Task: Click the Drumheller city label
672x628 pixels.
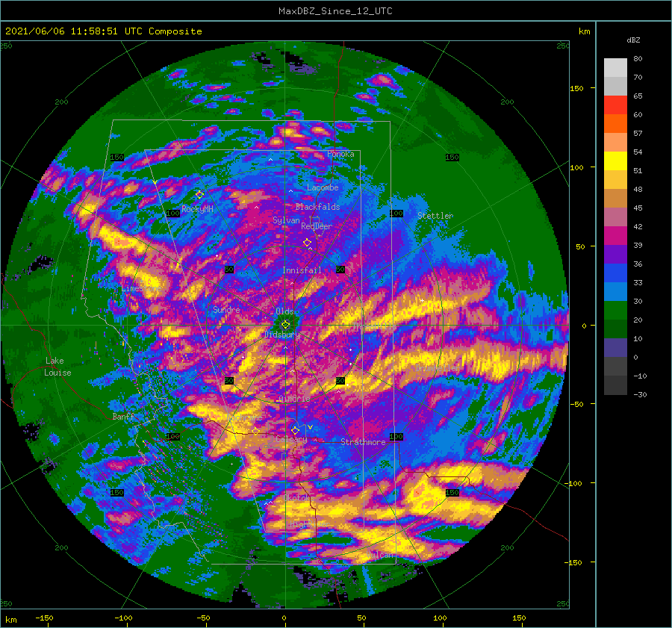Action: (x=438, y=368)
